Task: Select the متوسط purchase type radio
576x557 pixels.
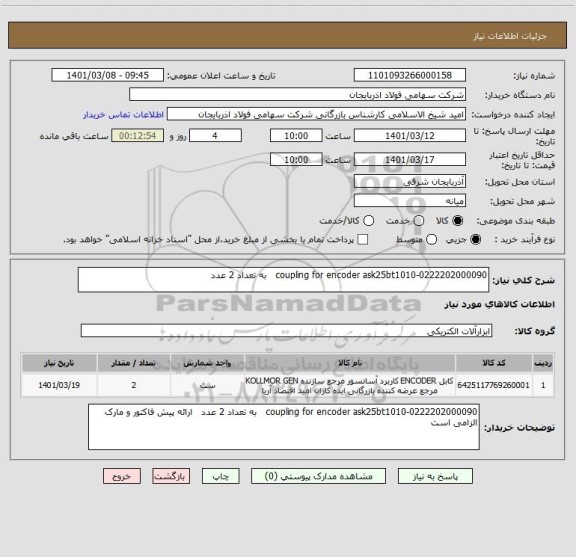Action: 431,240
